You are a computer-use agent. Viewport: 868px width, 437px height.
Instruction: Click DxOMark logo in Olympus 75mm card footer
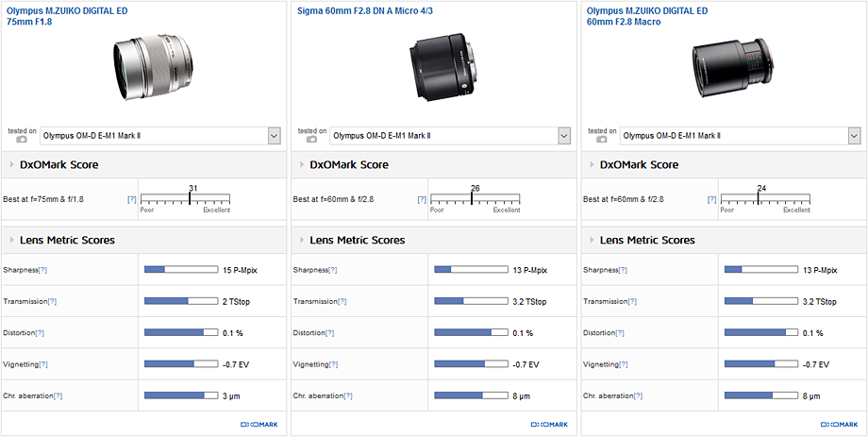[x=259, y=425]
